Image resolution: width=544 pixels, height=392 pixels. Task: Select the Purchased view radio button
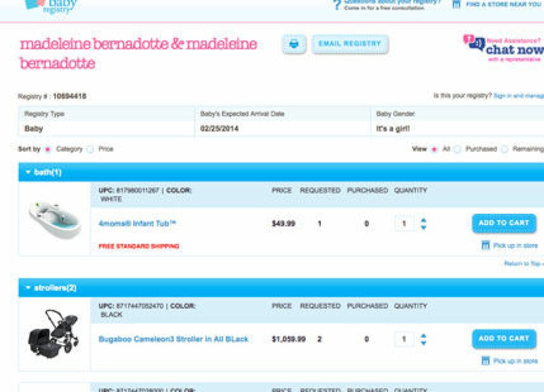tap(458, 149)
